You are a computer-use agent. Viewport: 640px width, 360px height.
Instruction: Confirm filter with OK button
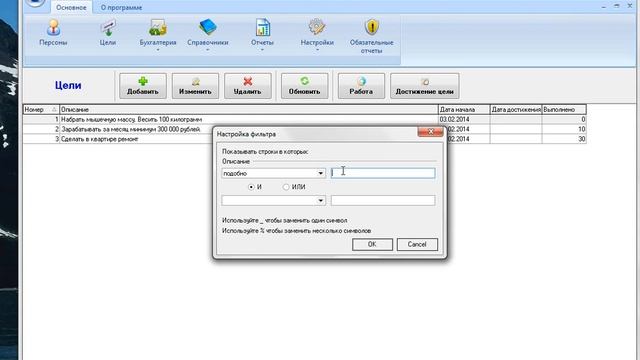pyautogui.click(x=372, y=244)
